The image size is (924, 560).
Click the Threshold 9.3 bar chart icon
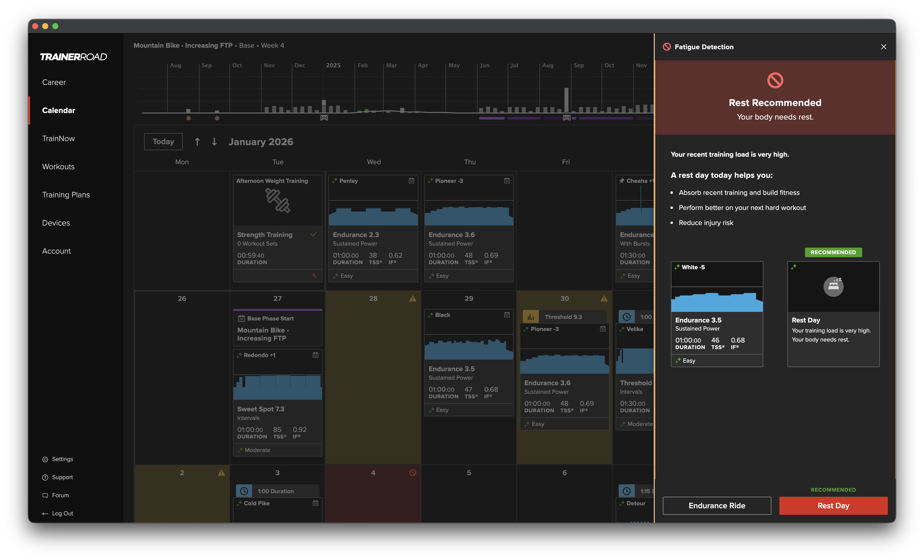point(531,317)
